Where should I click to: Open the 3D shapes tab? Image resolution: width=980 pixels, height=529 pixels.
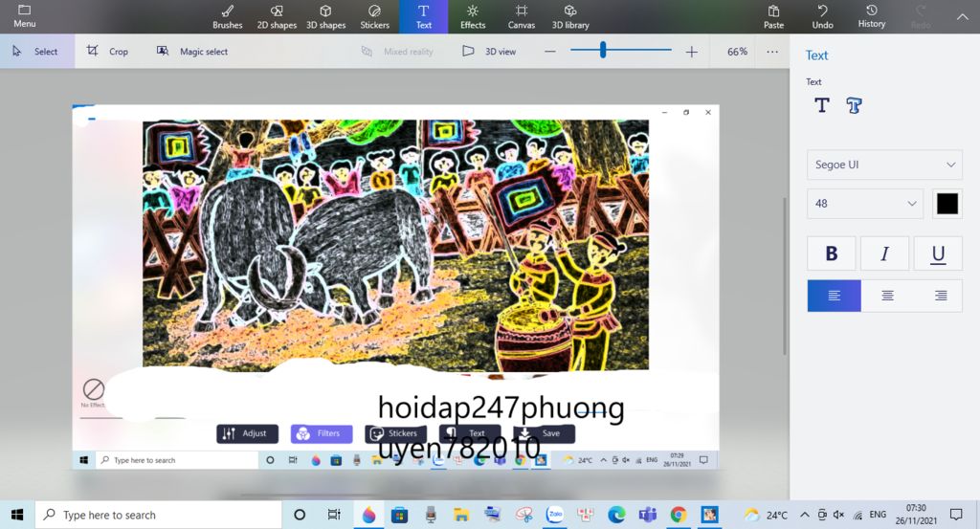pos(325,17)
